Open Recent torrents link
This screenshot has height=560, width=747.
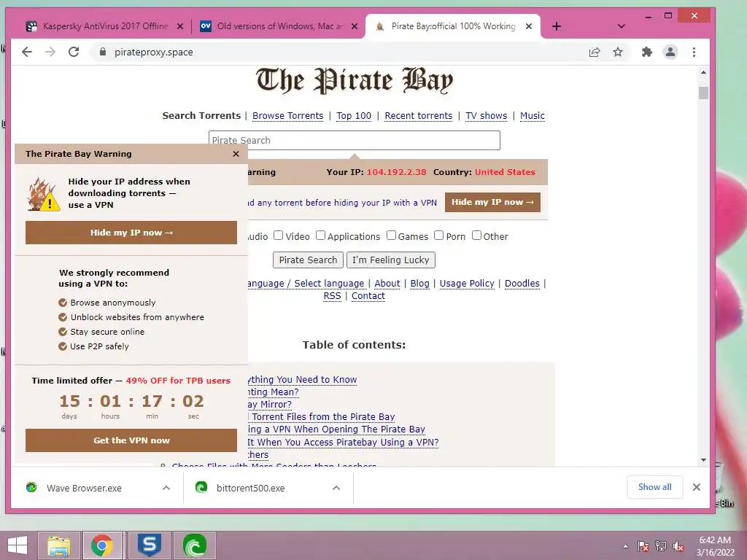pyautogui.click(x=418, y=116)
